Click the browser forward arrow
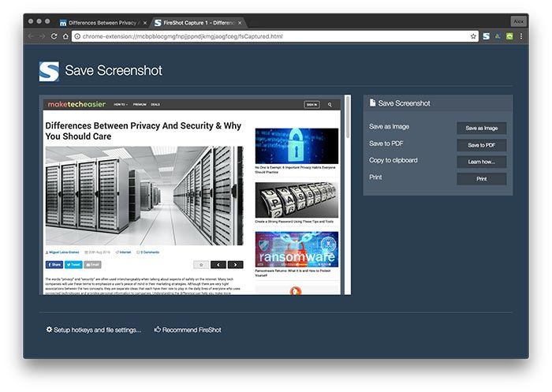Screen dimensions: 552x392 pos(43,36)
